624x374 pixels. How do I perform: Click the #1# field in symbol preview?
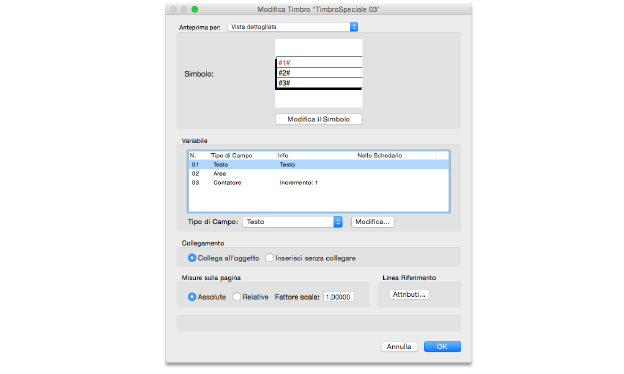(284, 62)
